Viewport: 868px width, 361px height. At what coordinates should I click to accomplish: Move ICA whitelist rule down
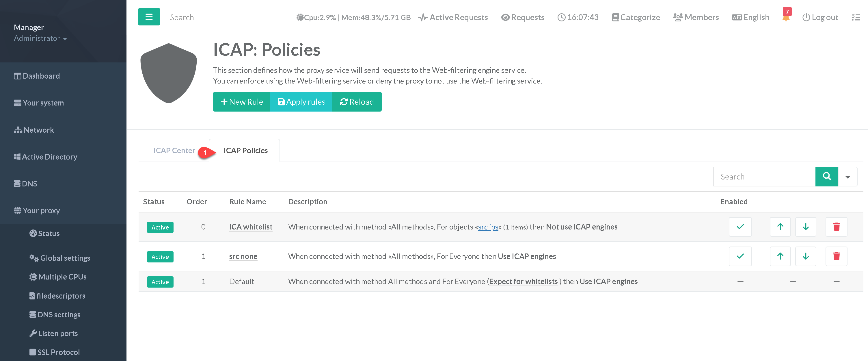coord(805,227)
